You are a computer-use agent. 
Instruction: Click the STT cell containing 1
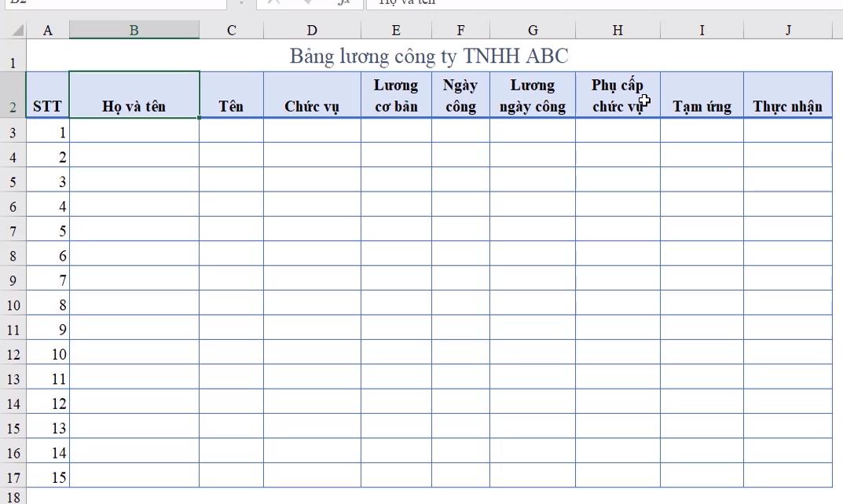pos(48,130)
